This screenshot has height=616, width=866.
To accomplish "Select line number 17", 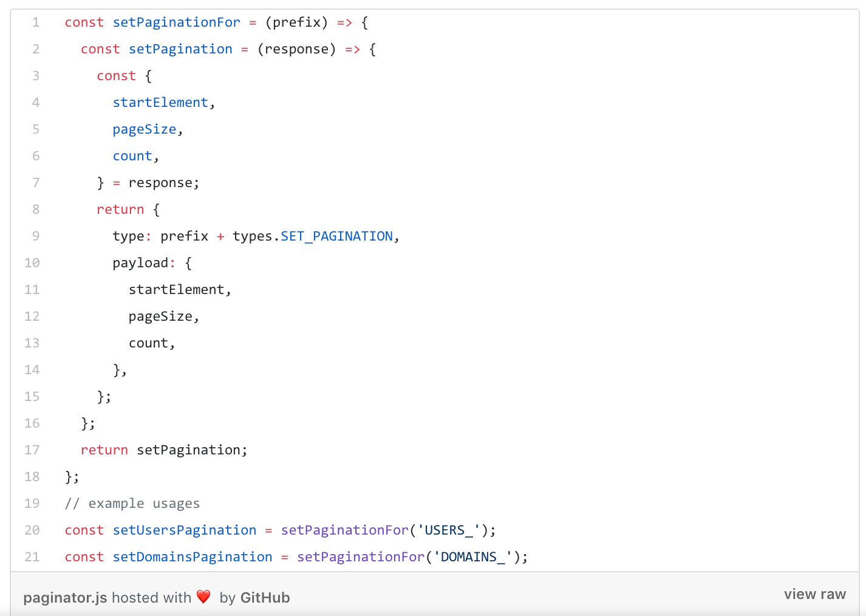I will coord(32,450).
